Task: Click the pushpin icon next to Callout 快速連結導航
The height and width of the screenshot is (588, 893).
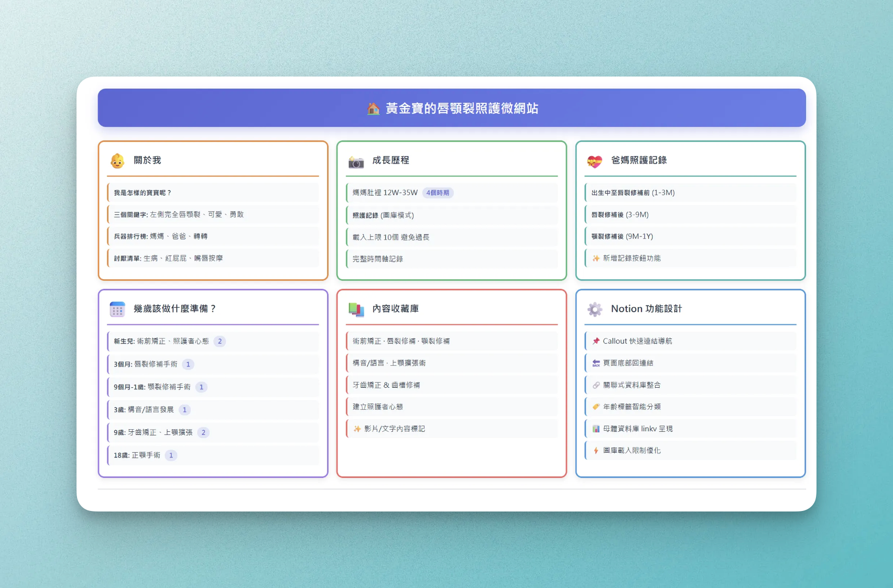Action: coord(596,341)
